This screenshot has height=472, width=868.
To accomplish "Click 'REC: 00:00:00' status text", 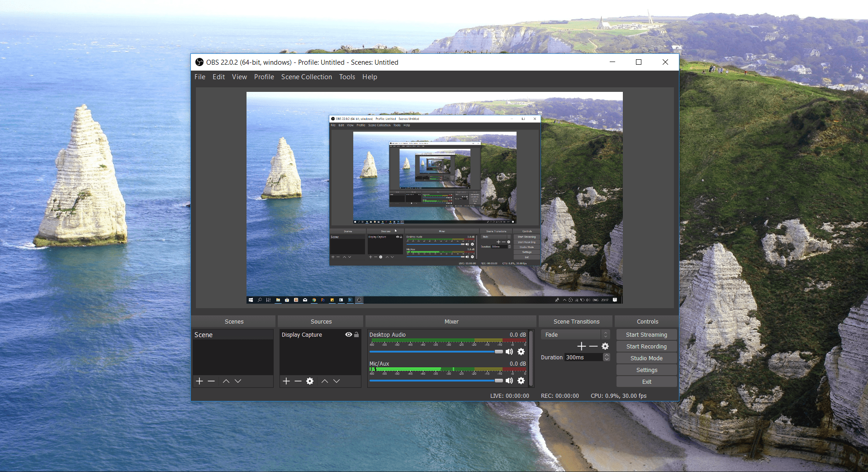I will (560, 396).
